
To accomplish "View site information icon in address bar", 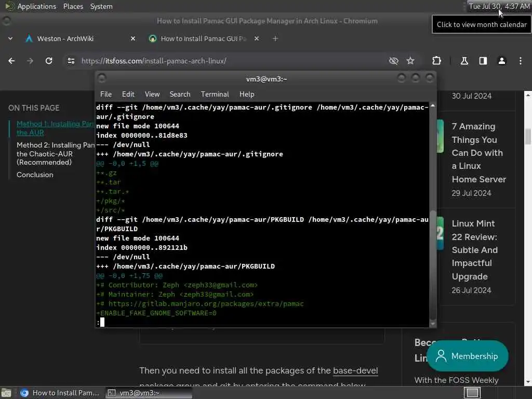I will pos(71,61).
